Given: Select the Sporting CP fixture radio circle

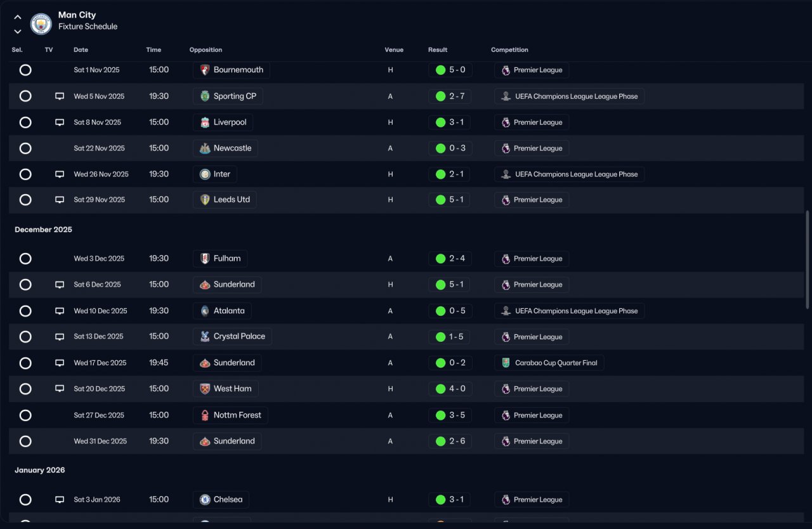Looking at the screenshot, I should tap(25, 96).
